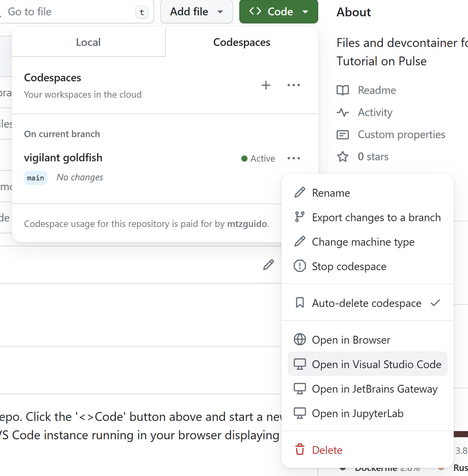
Task: Click the Add file button
Action: pos(197,12)
